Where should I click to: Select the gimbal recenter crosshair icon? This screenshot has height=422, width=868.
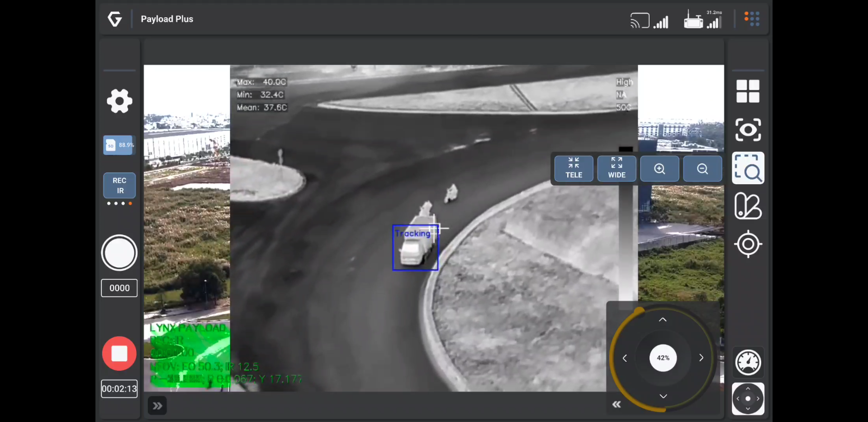(748, 244)
